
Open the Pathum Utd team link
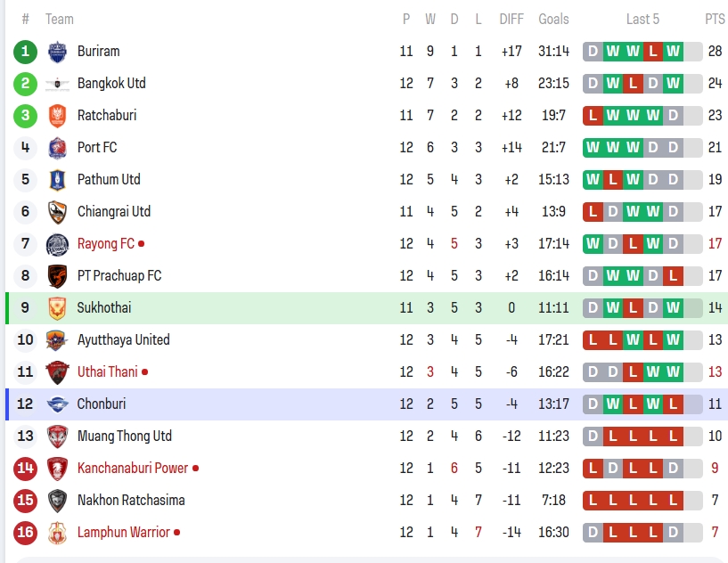(x=109, y=180)
